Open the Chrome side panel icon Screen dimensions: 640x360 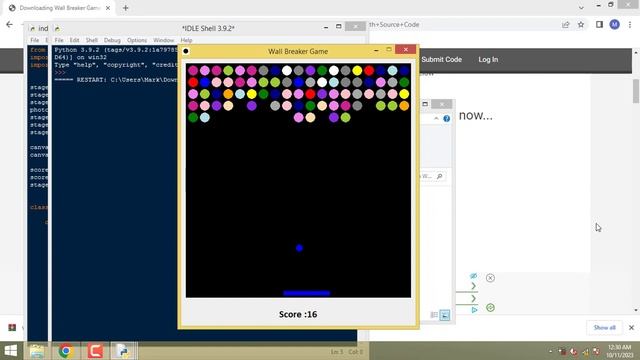click(x=599, y=24)
